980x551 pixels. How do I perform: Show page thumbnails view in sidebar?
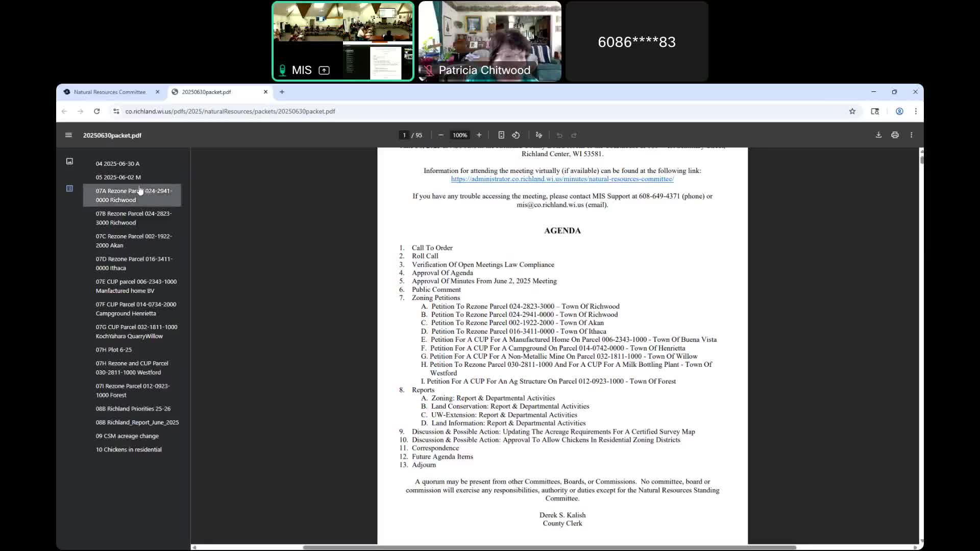tap(69, 161)
